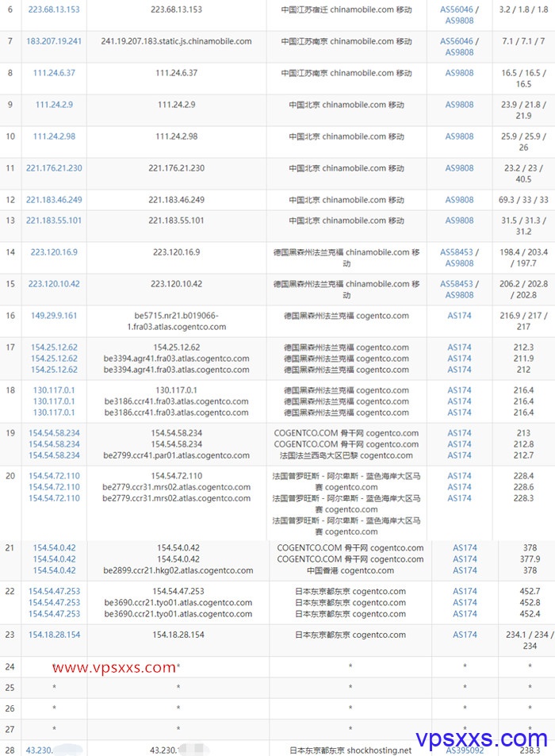
Task: Click AS9808 link in hop 13 row
Action: [459, 221]
